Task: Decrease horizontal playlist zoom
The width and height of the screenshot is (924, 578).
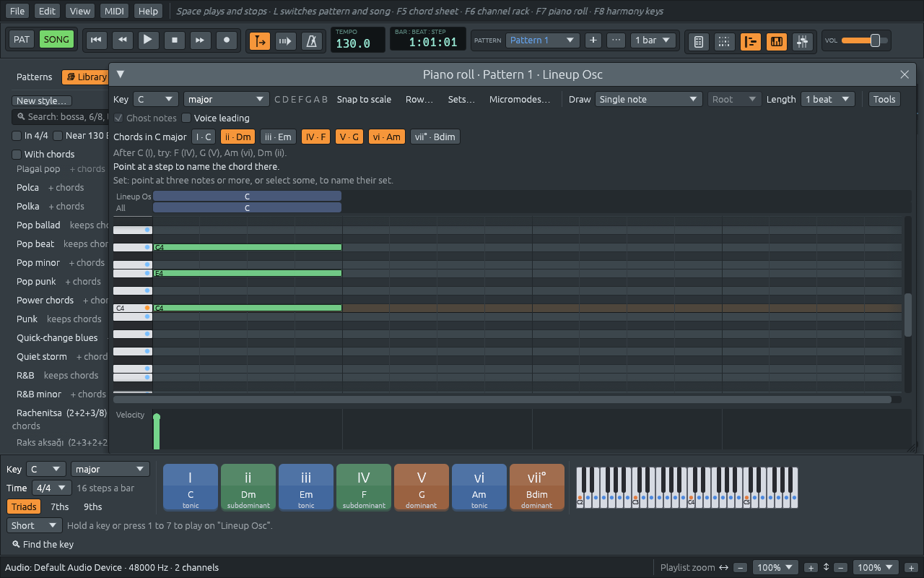Action: click(741, 568)
